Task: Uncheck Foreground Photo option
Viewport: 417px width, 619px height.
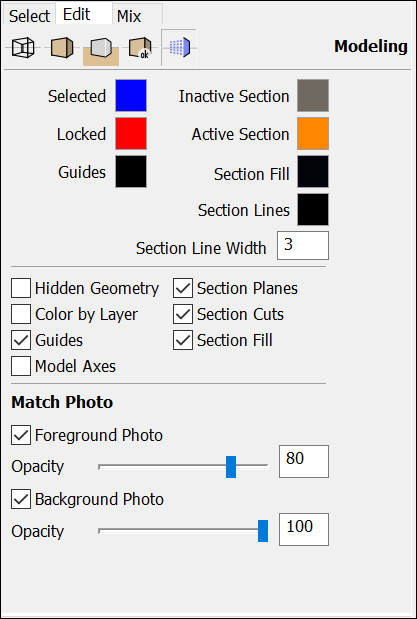Action: [x=21, y=435]
